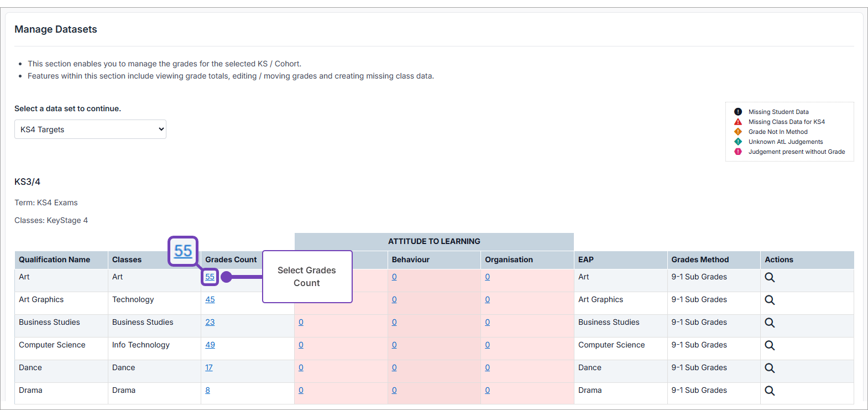Viewport: 868px width, 410px height.
Task: Click the Missing Class Data warning triangle
Action: 738,122
